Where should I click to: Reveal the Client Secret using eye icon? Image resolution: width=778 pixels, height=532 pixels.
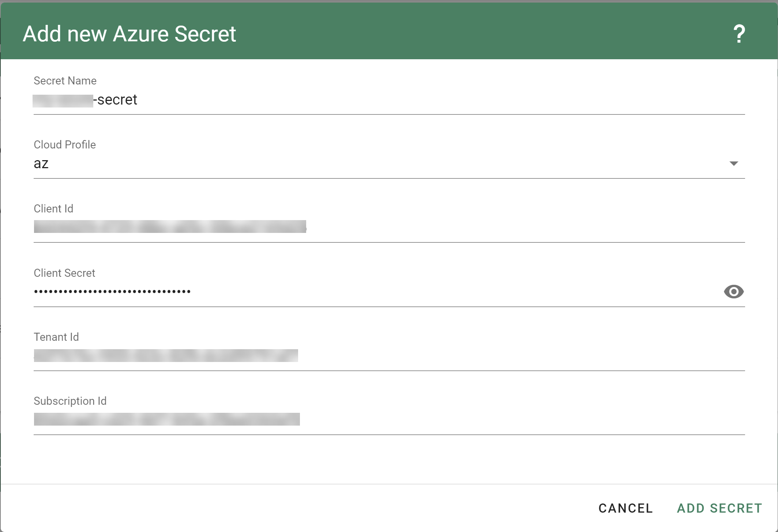[733, 291]
